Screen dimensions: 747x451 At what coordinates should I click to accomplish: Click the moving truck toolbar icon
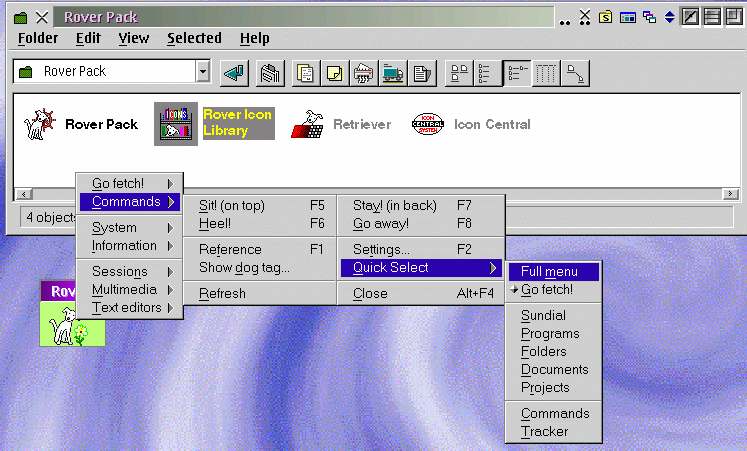[393, 73]
